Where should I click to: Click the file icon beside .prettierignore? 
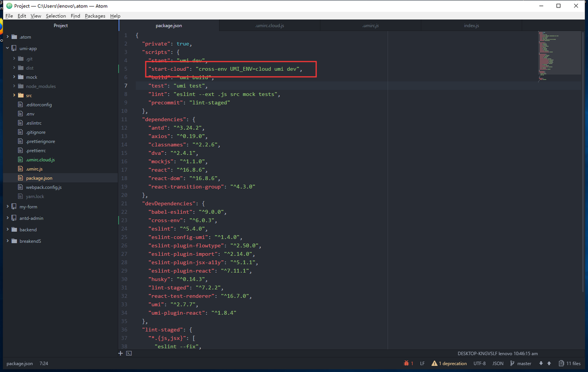[x=20, y=141]
